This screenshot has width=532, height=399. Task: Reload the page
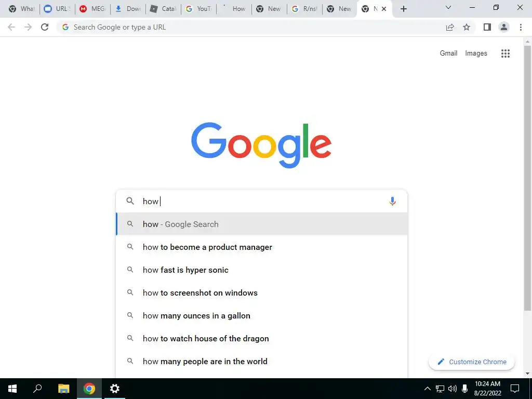tap(45, 27)
